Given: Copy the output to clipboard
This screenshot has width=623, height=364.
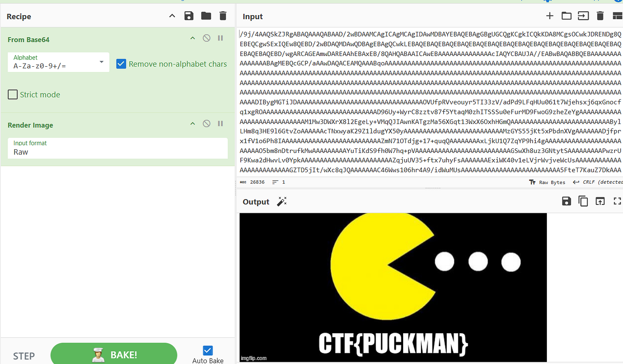Looking at the screenshot, I should click(x=583, y=201).
